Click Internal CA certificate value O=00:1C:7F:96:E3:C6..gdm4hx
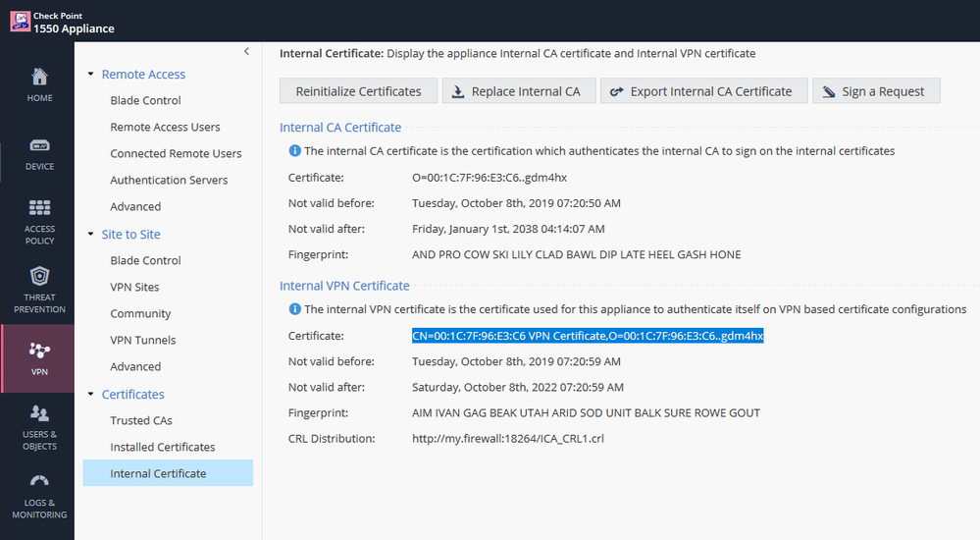980x540 pixels. point(490,178)
